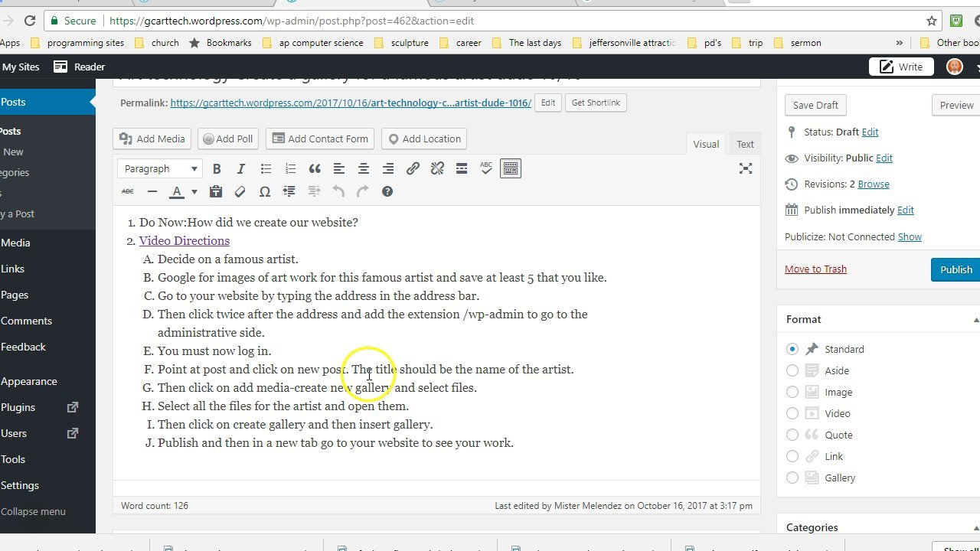Toggle bold formatting in editor toolbar
Screen dimensions: 980x551
tap(217, 168)
